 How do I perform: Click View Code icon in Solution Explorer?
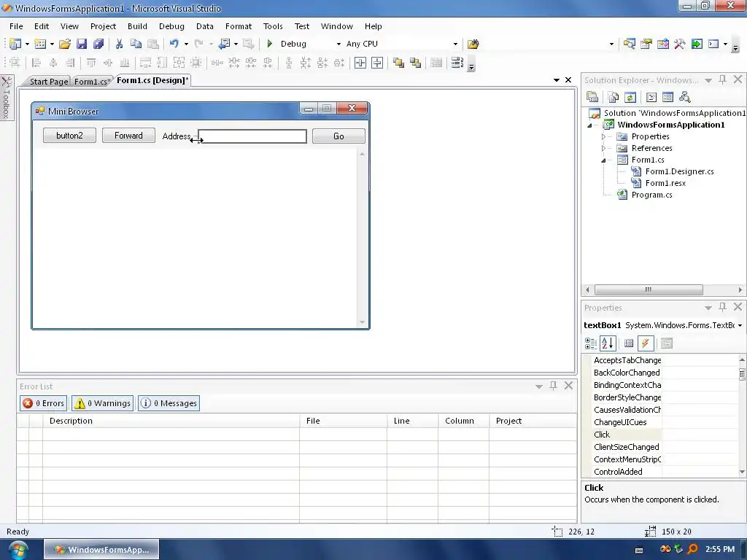(x=651, y=98)
